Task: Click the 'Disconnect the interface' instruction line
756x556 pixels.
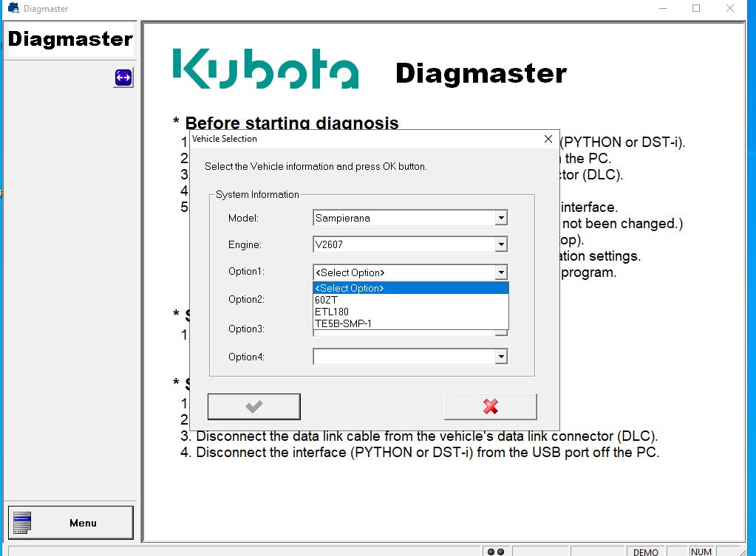Action: coord(420,453)
